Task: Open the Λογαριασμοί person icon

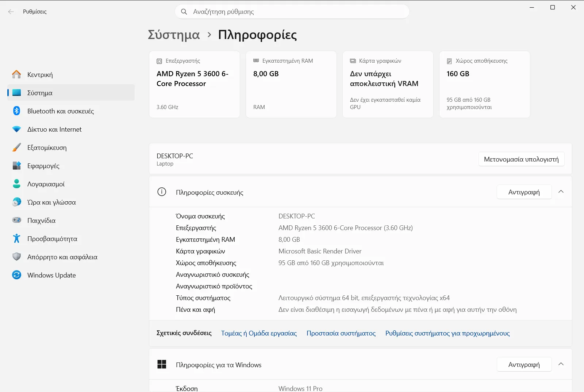Action: pyautogui.click(x=16, y=184)
